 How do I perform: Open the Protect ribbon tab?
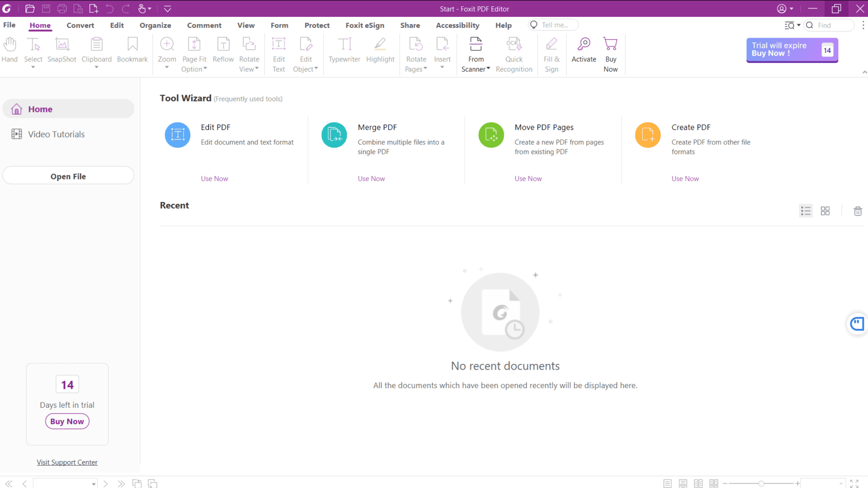point(317,25)
